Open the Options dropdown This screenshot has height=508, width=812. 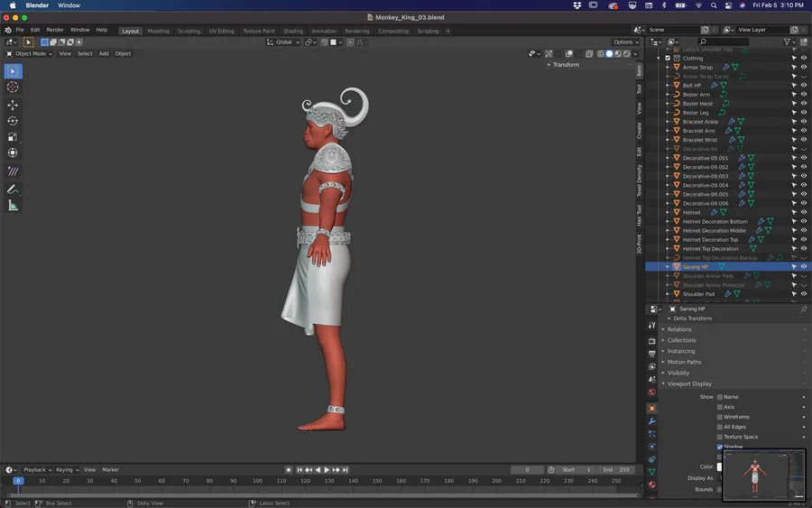tap(625, 42)
